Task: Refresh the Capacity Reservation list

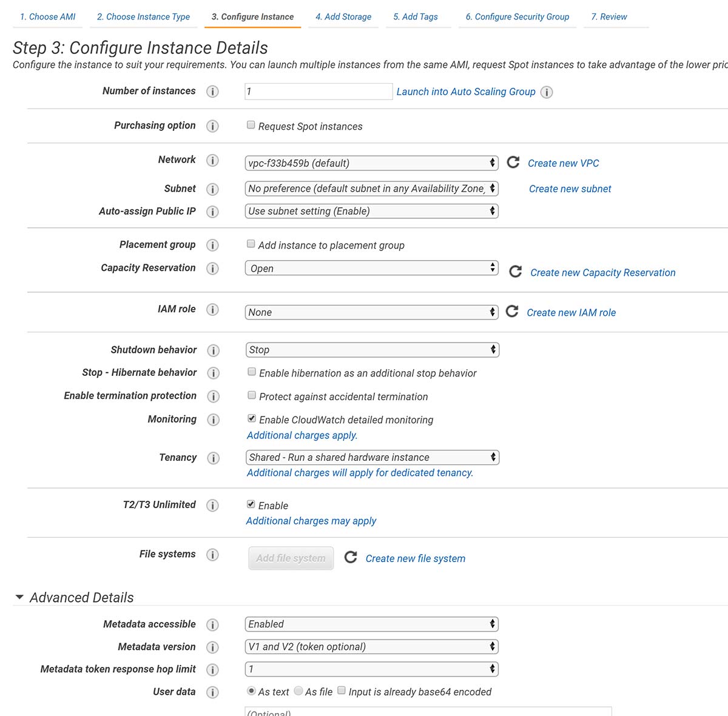Action: (516, 271)
